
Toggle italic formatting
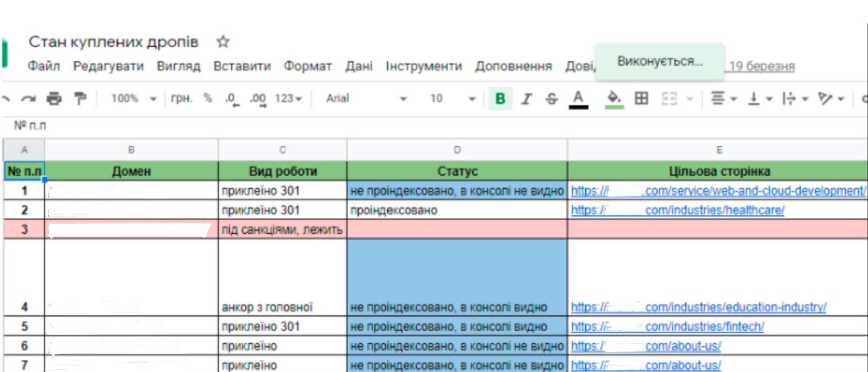pos(526,99)
